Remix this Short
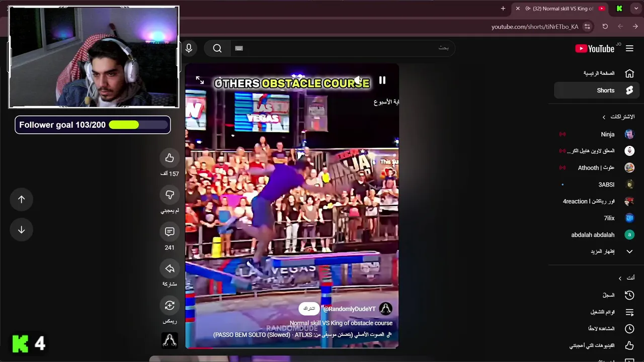Image resolution: width=644 pixels, height=362 pixels. [x=170, y=305]
